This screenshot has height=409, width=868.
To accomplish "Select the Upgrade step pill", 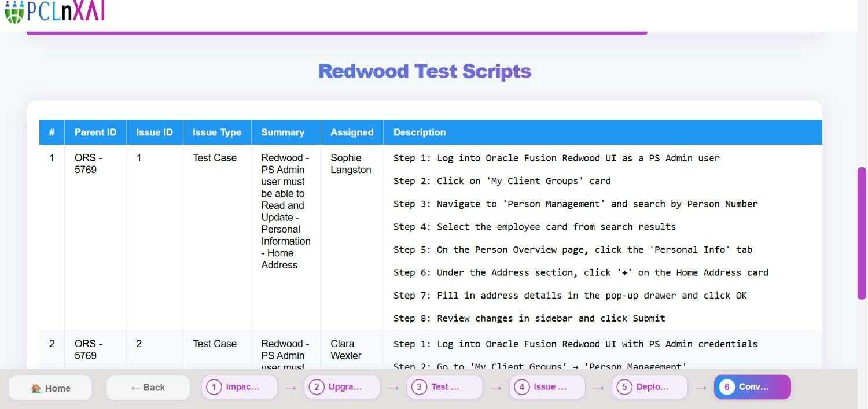I will [341, 386].
